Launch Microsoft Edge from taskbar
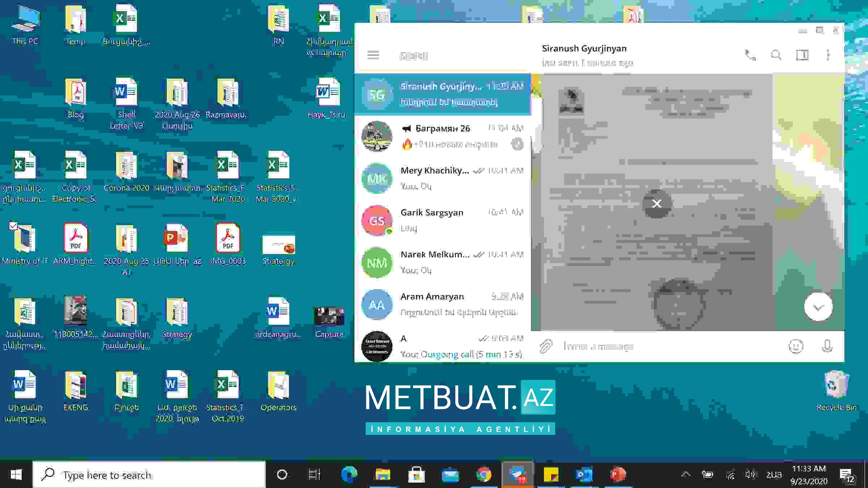Image resolution: width=868 pixels, height=488 pixels. [x=349, y=475]
